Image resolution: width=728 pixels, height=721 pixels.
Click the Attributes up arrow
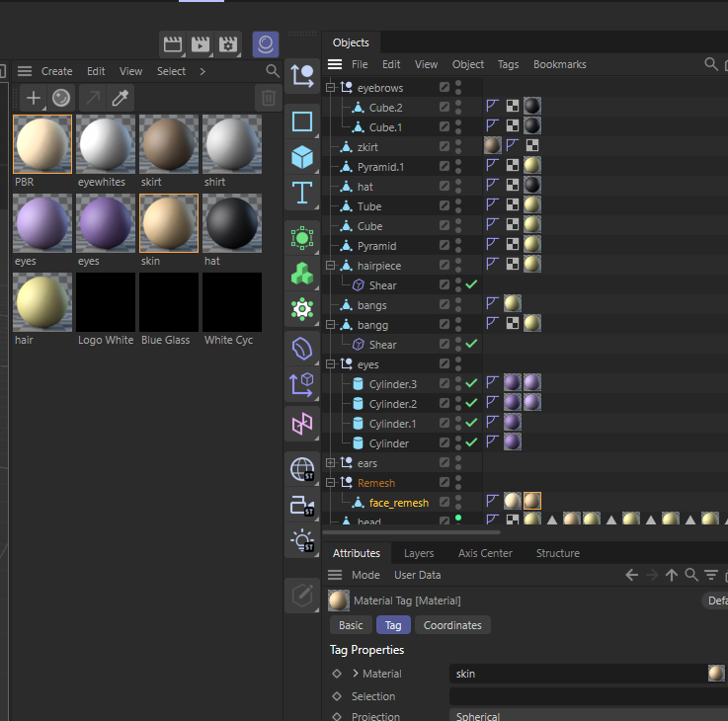[672, 575]
